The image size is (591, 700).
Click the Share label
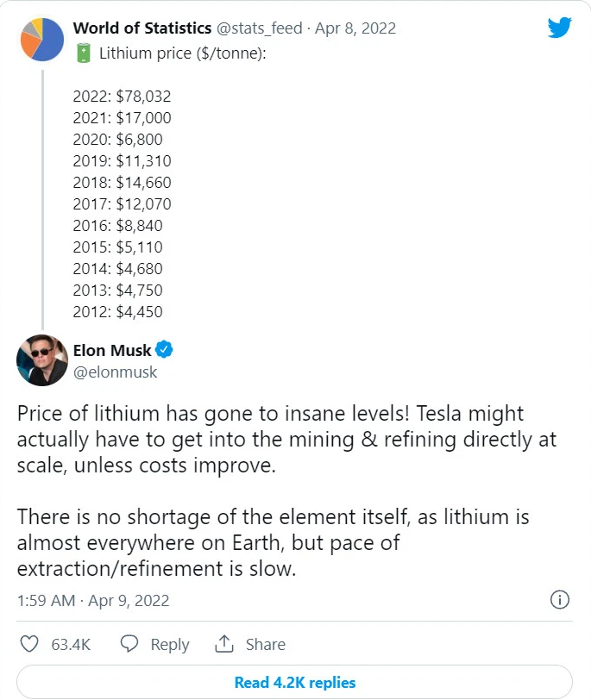266,644
